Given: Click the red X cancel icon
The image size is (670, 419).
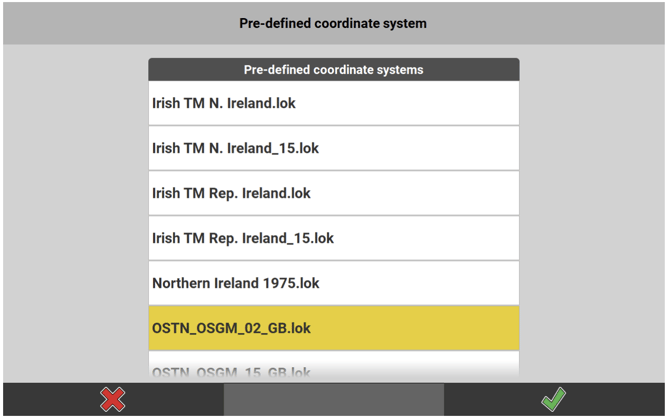Looking at the screenshot, I should (x=113, y=400).
